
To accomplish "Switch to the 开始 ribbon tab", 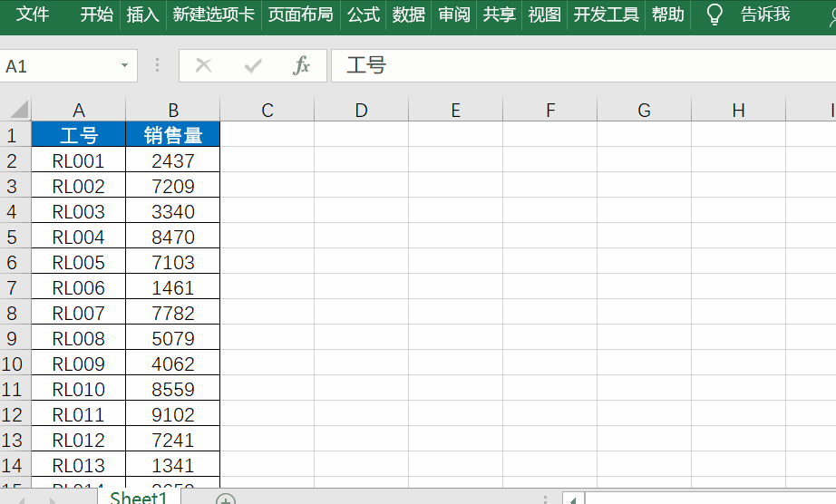I will click(96, 14).
